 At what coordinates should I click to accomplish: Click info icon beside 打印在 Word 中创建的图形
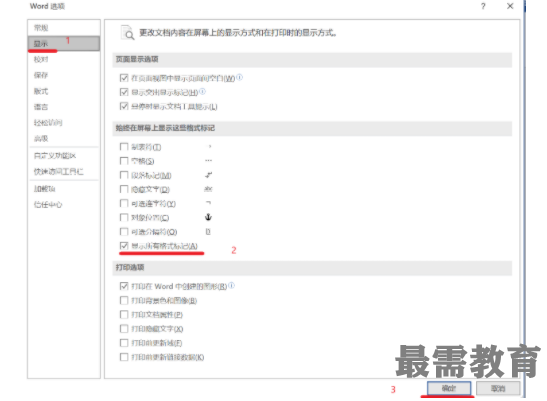(x=231, y=285)
